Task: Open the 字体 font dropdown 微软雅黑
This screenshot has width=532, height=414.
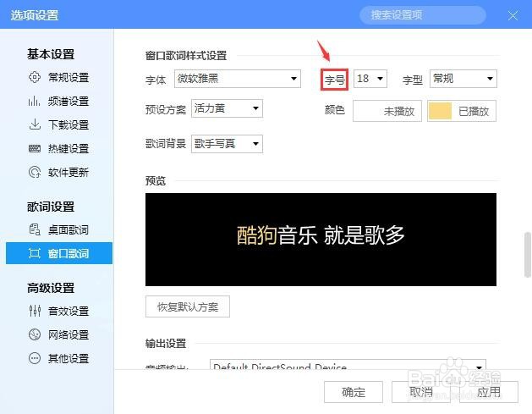Action: pyautogui.click(x=238, y=79)
